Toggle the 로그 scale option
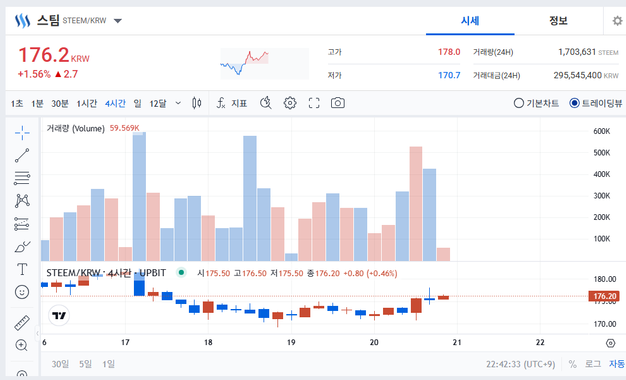626x380 pixels. pyautogui.click(x=592, y=364)
